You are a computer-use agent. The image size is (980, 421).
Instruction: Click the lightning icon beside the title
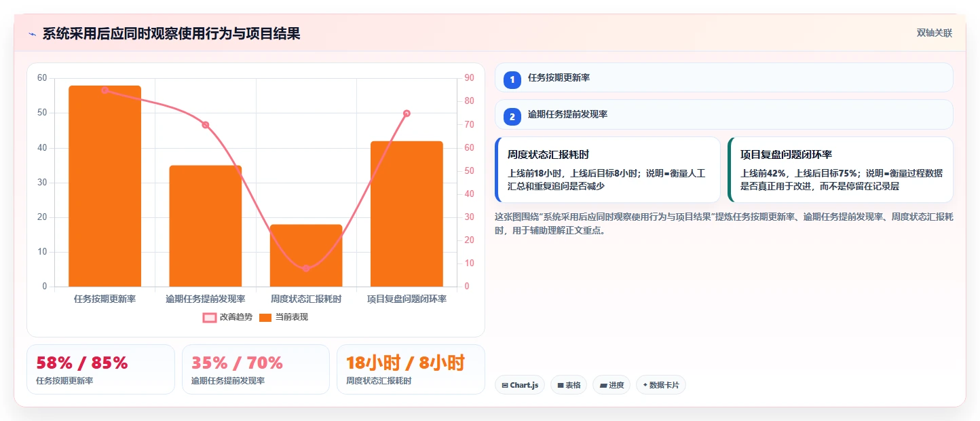(x=32, y=34)
